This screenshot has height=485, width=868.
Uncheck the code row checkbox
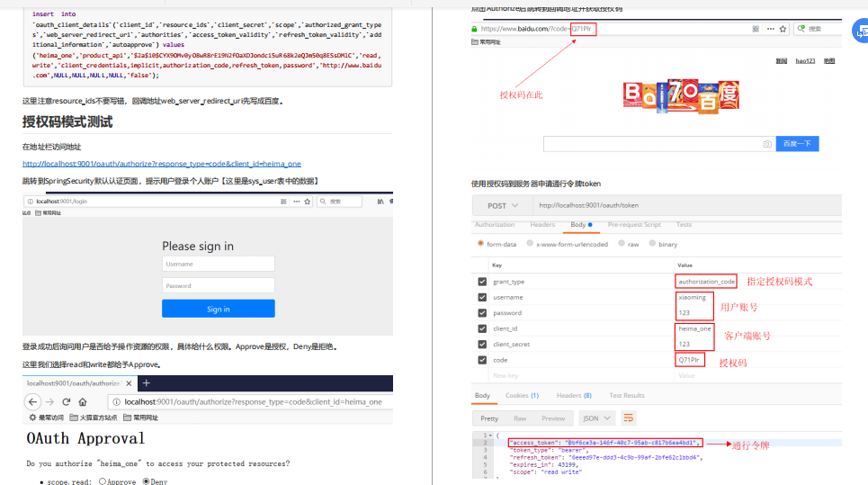482,360
